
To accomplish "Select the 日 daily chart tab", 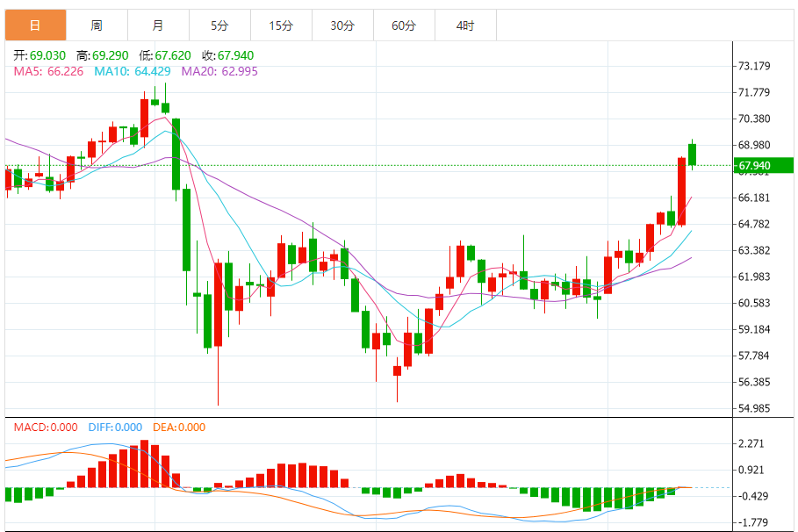I will click(x=36, y=25).
